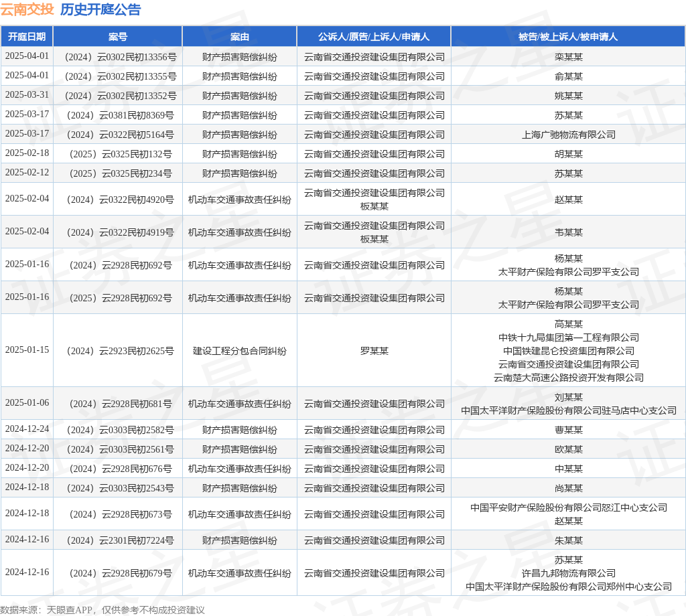Click defendant 上海广驰物流有限公司
The width and height of the screenshot is (686, 616).
568,135
